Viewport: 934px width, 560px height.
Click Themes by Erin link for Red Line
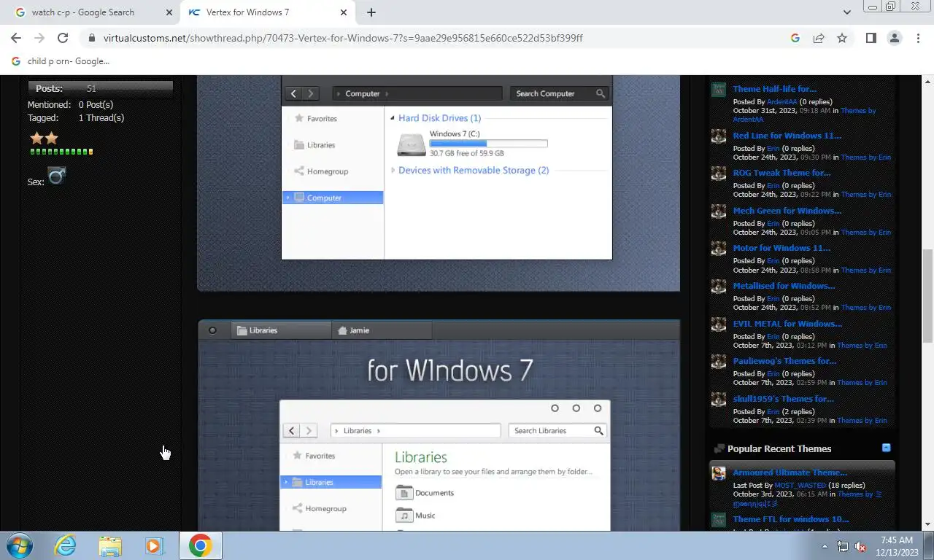[865, 157]
